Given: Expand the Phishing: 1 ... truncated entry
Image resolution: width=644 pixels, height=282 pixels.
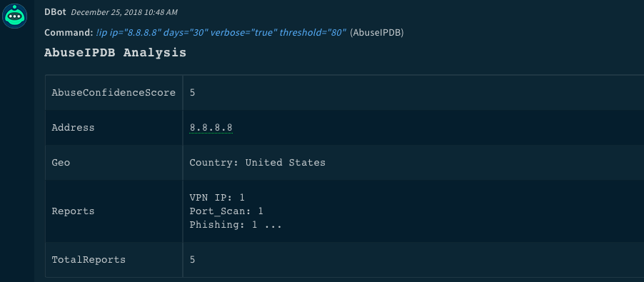Looking at the screenshot, I should click(x=236, y=225).
